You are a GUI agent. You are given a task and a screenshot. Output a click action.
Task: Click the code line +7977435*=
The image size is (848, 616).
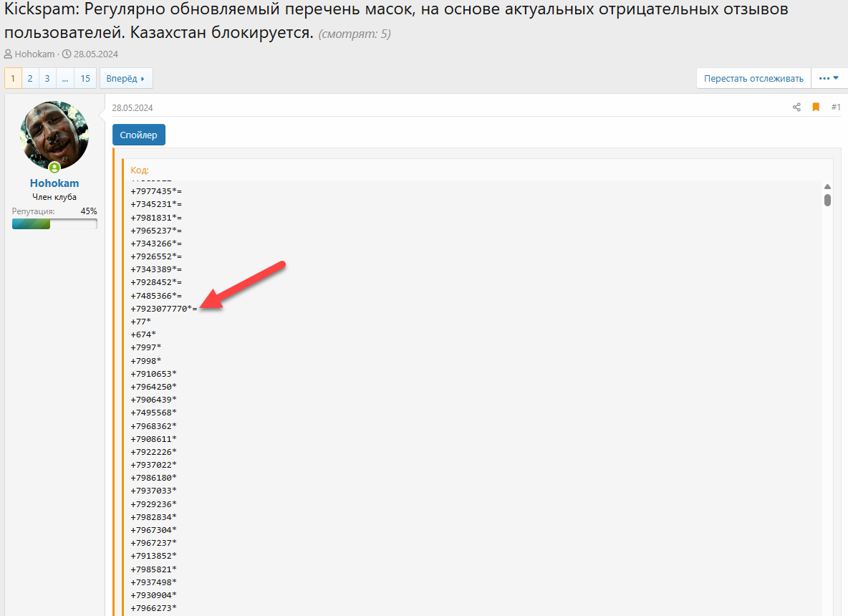click(156, 191)
